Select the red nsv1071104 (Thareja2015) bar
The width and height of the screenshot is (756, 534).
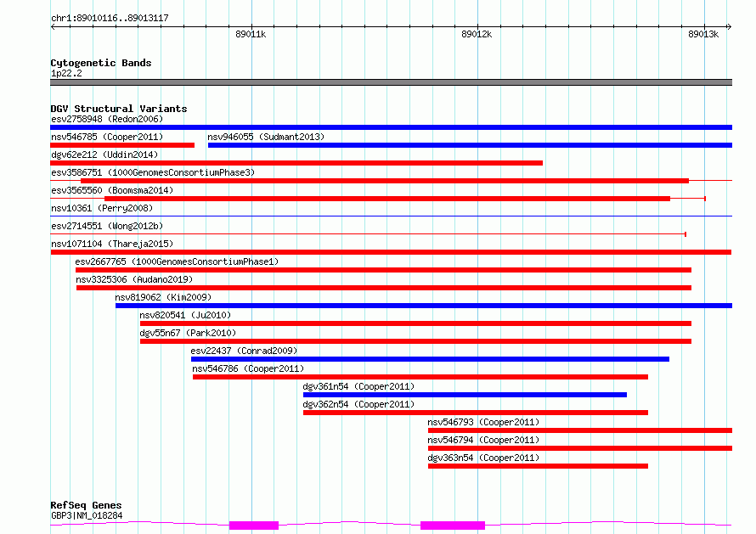coord(391,252)
